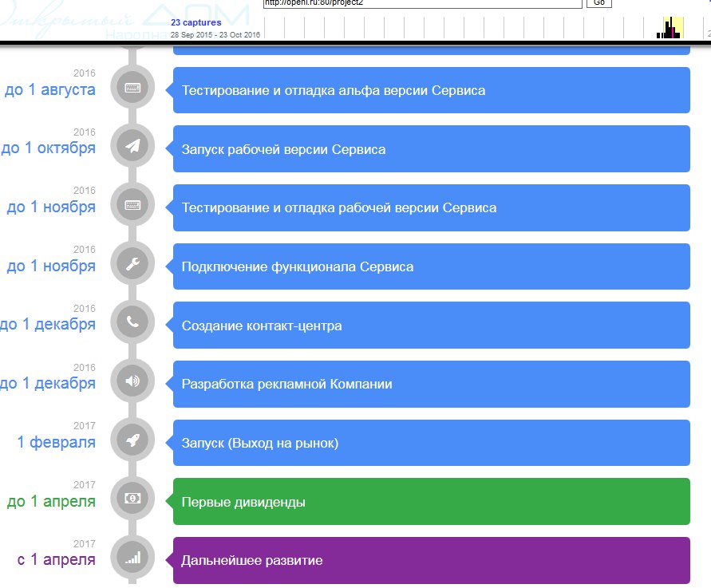Click '2016' year above 'до 1 августа'
711x588 pixels.
pyautogui.click(x=85, y=73)
